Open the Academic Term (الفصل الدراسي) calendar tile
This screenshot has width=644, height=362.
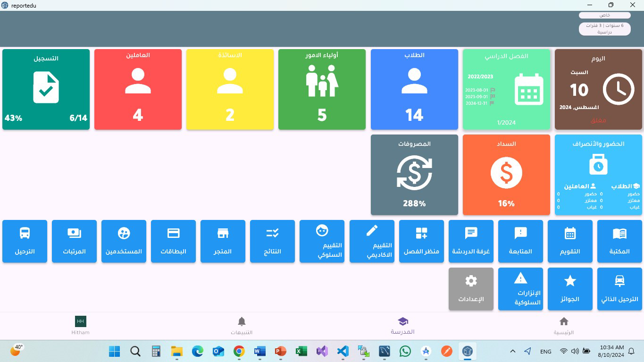point(506,89)
